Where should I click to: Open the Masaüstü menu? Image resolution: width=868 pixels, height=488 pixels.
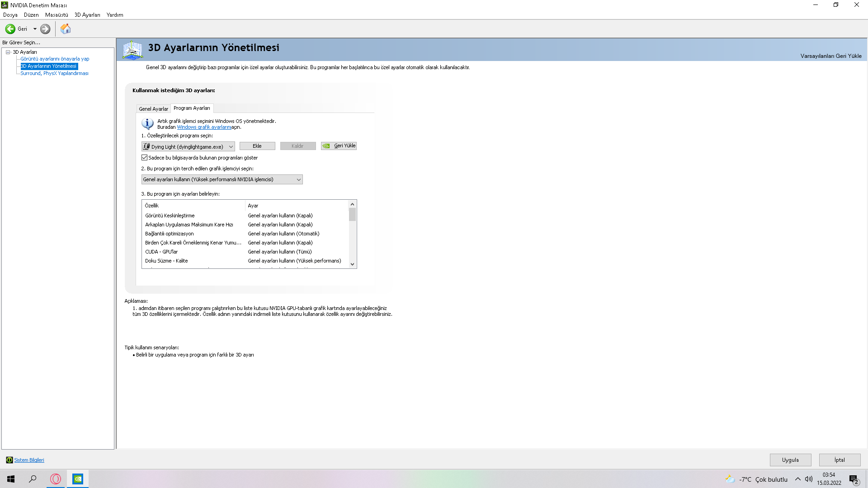(57, 15)
